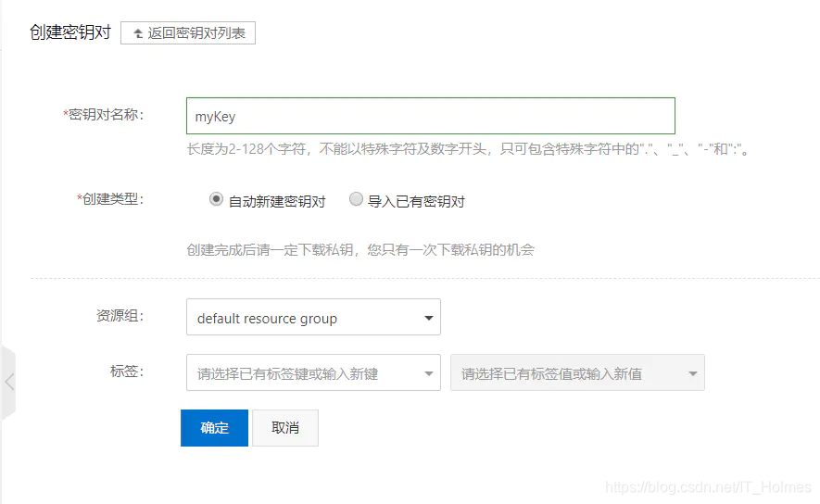The image size is (820, 504).
Task: Click the 取消 cancel button
Action: coord(285,428)
